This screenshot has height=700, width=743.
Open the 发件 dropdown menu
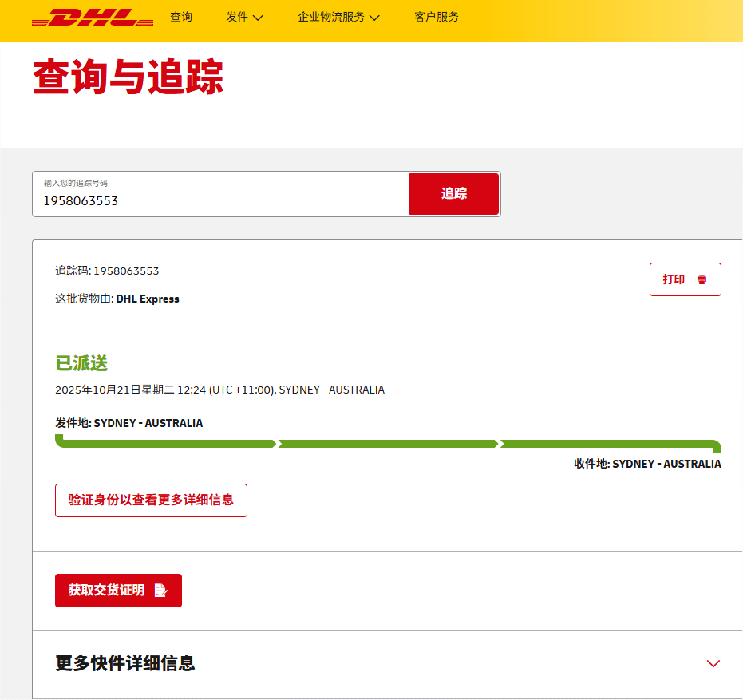237,17
